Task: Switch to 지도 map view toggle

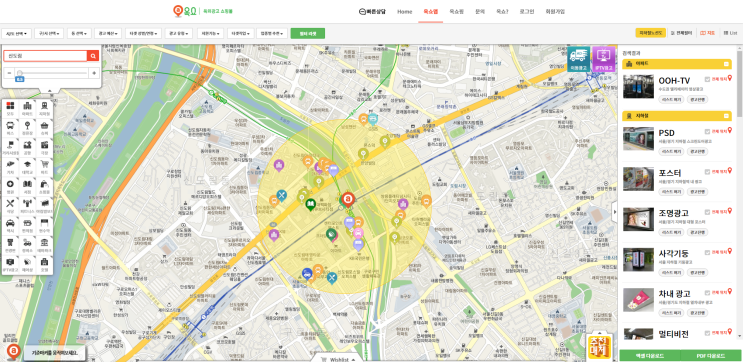Action: pos(707,33)
